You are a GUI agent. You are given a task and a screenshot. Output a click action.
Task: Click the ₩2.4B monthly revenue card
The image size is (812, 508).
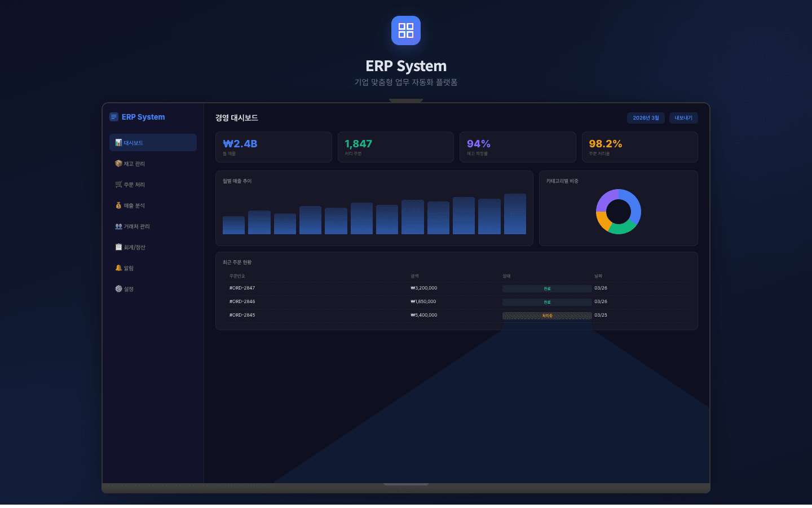[x=273, y=147]
